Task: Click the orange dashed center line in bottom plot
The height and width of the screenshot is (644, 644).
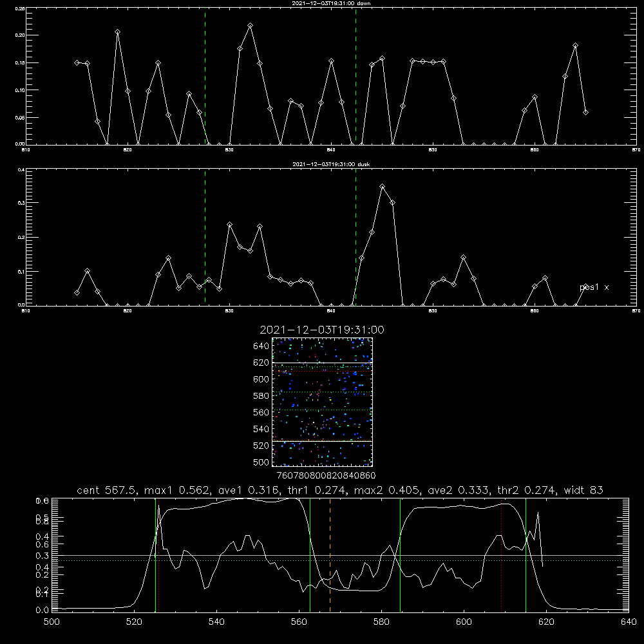Action: (x=330, y=555)
